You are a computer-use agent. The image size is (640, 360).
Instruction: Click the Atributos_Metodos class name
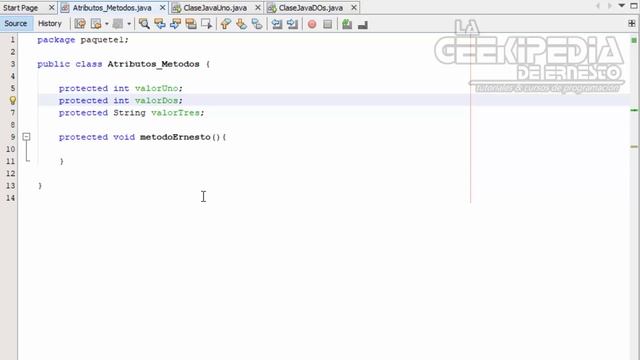tap(153, 64)
